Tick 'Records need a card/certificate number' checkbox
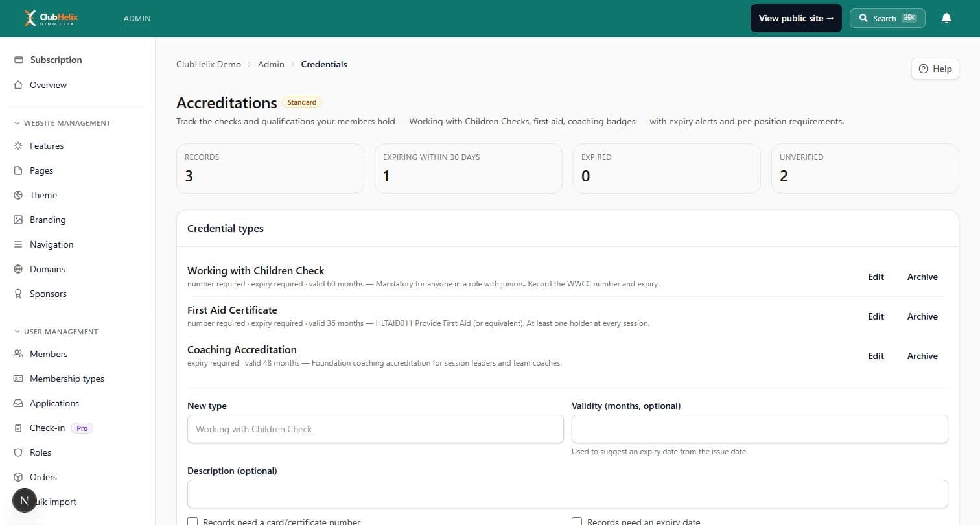This screenshot has height=525, width=980. [x=192, y=521]
